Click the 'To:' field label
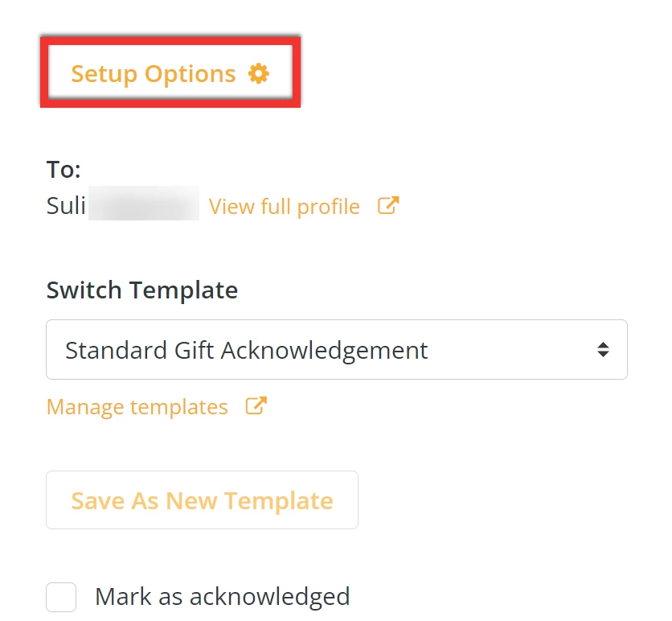Screen dimensions: 672x621 coord(64,170)
